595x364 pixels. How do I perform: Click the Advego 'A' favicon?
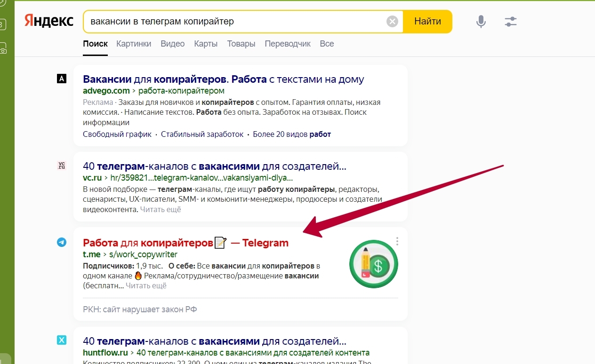point(61,79)
